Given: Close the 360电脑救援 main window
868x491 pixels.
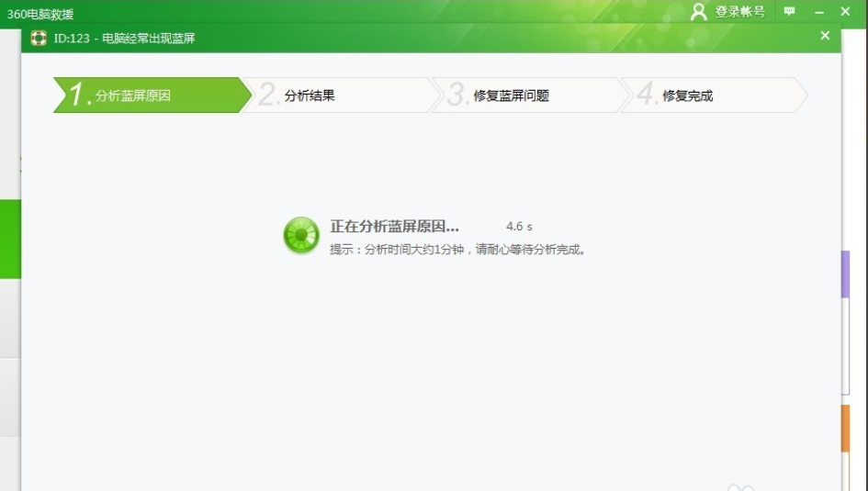Looking at the screenshot, I should pyautogui.click(x=845, y=11).
